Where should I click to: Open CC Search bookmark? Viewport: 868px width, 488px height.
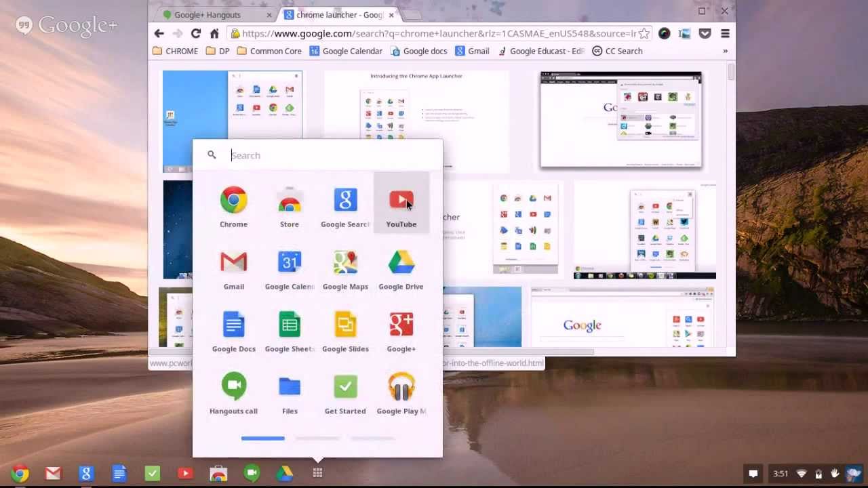pyautogui.click(x=617, y=51)
